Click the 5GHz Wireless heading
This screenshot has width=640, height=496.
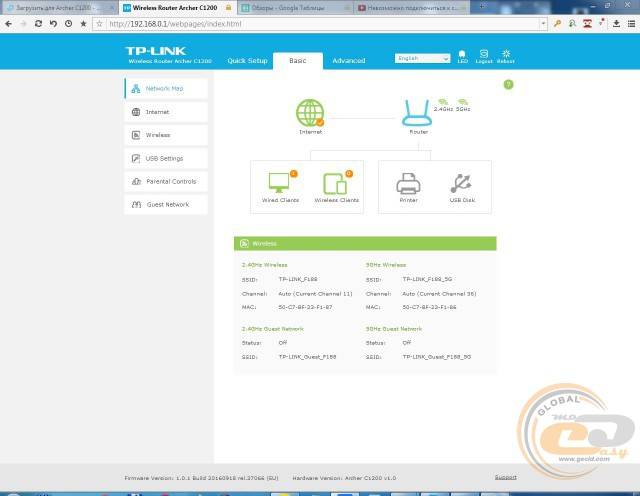click(386, 265)
